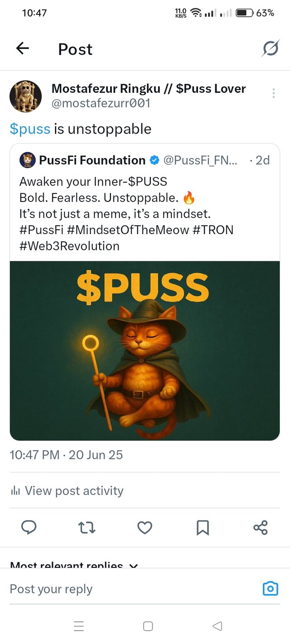The width and height of the screenshot is (290, 644).
Task: Open the three-dot post options menu
Action: tap(274, 93)
